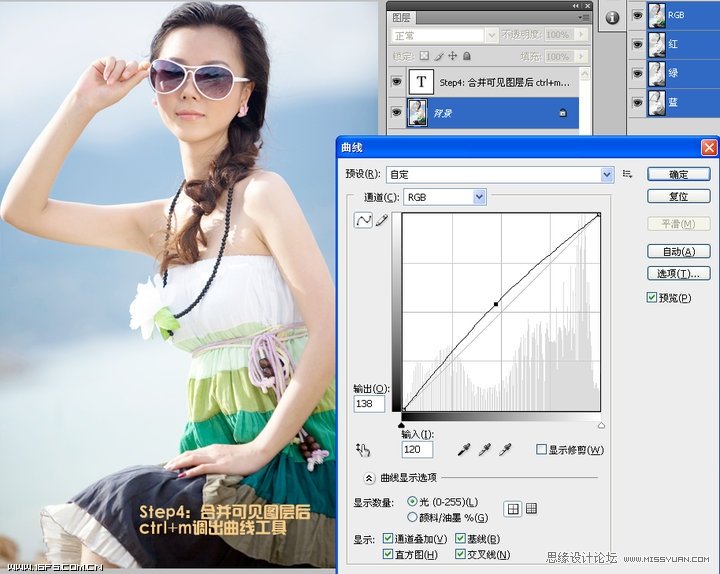The height and width of the screenshot is (574, 720).
Task: Pick the white point eyedropper
Action: coord(506,450)
